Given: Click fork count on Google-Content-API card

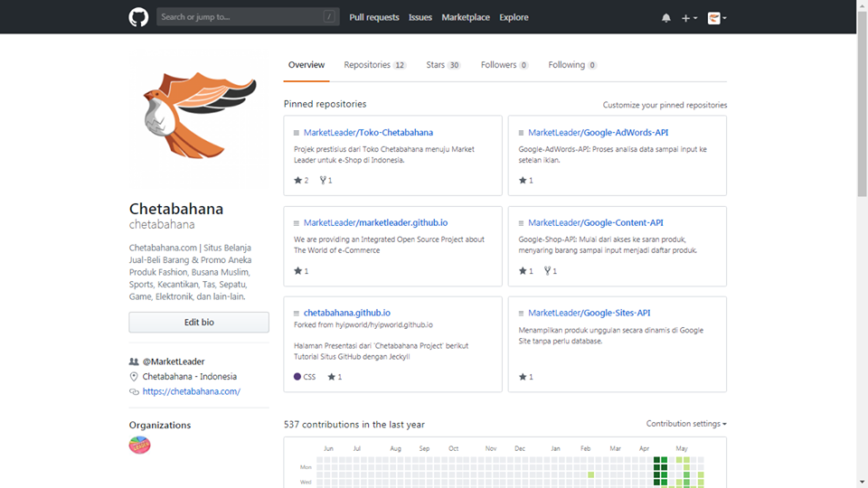Looking at the screenshot, I should point(551,271).
